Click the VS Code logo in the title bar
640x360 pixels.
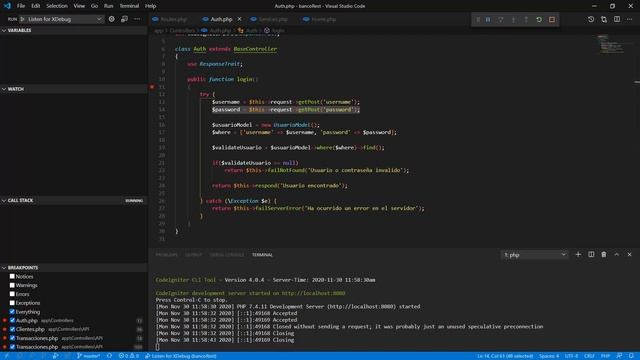click(7, 6)
